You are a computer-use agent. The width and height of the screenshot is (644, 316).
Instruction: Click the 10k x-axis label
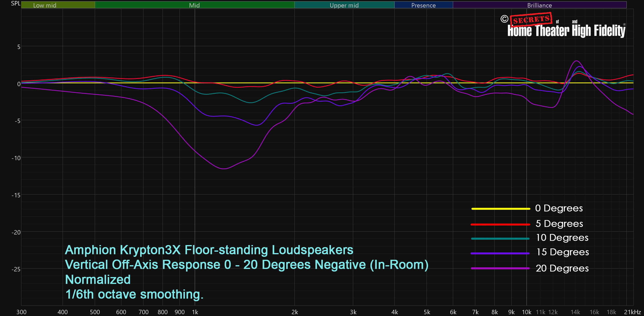coord(527,312)
